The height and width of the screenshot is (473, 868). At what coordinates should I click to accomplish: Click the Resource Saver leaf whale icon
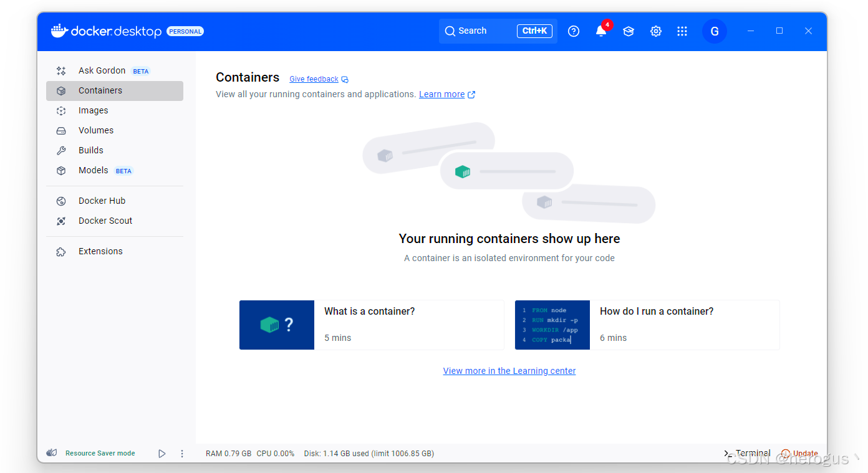tap(52, 453)
